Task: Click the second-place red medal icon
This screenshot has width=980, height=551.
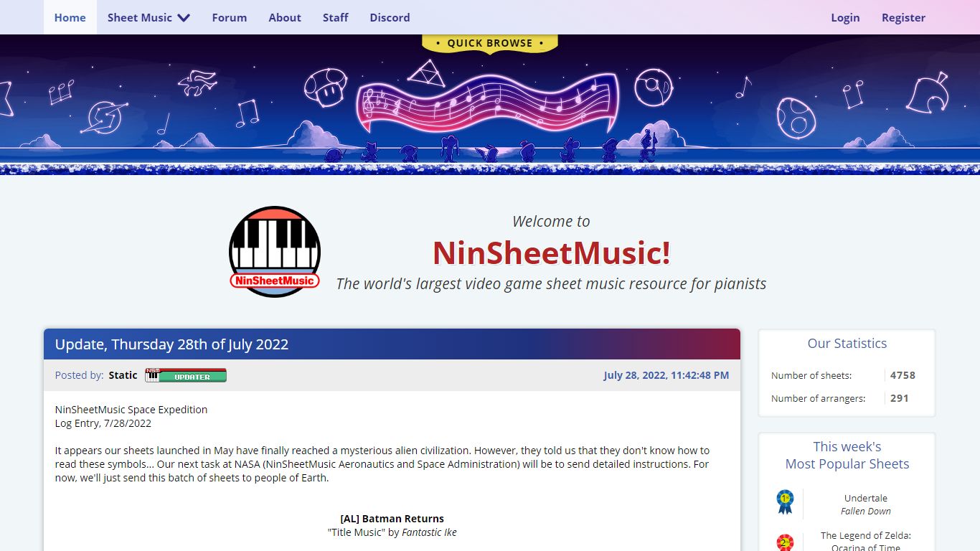Action: click(x=785, y=542)
